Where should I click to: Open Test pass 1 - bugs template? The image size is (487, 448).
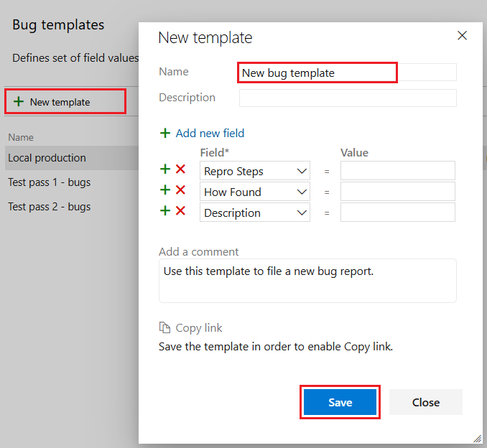49,182
